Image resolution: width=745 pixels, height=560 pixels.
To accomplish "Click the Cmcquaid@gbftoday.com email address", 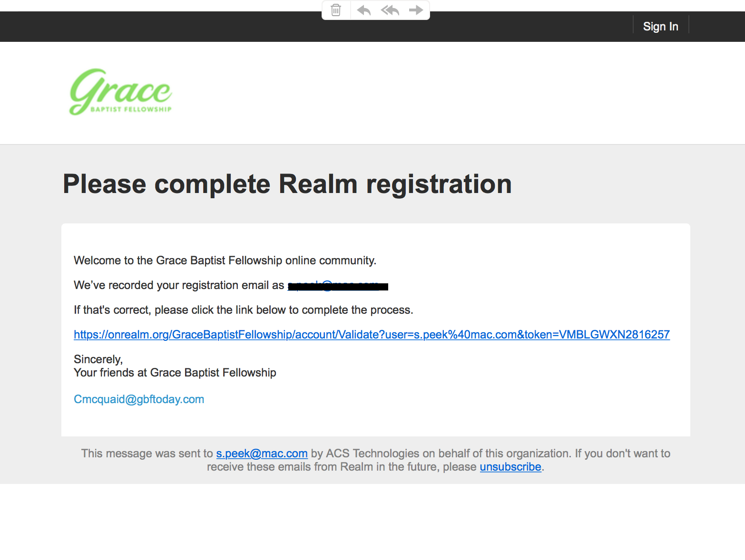I will (x=139, y=399).
